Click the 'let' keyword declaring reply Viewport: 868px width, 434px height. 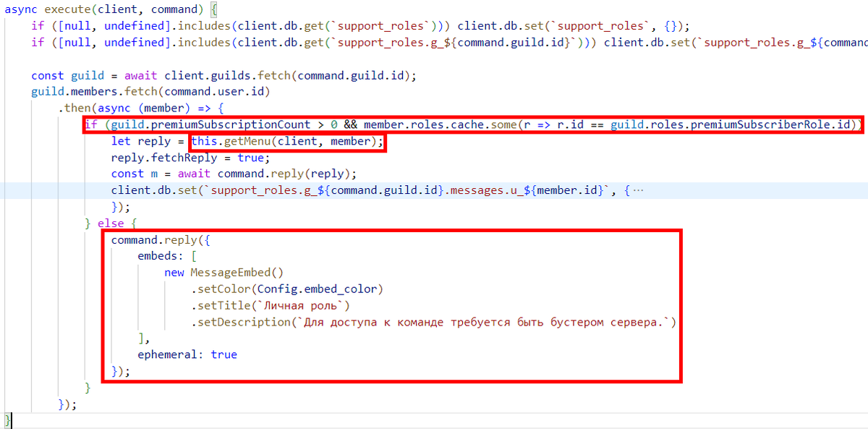point(121,141)
